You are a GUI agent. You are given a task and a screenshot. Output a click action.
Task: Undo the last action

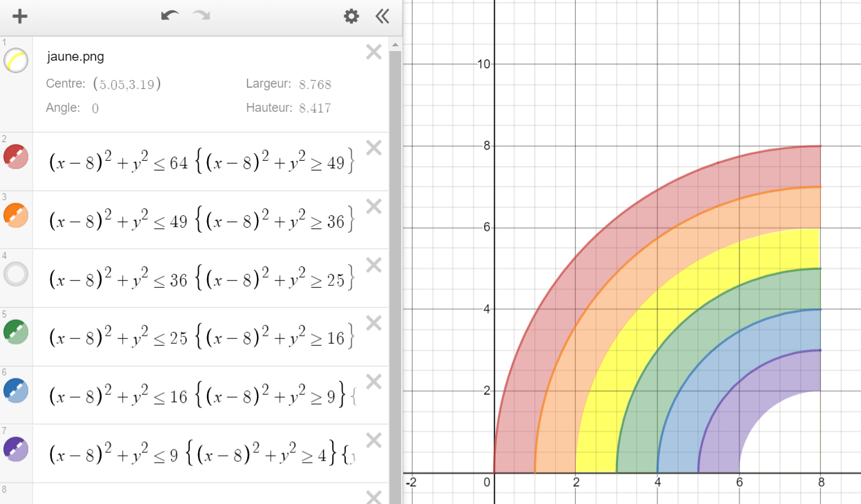169,16
